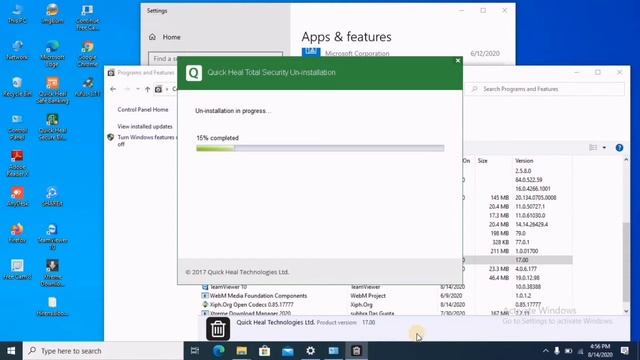The width and height of the screenshot is (640, 360).
Task: Go back in Programs and Features window
Action: (113, 89)
